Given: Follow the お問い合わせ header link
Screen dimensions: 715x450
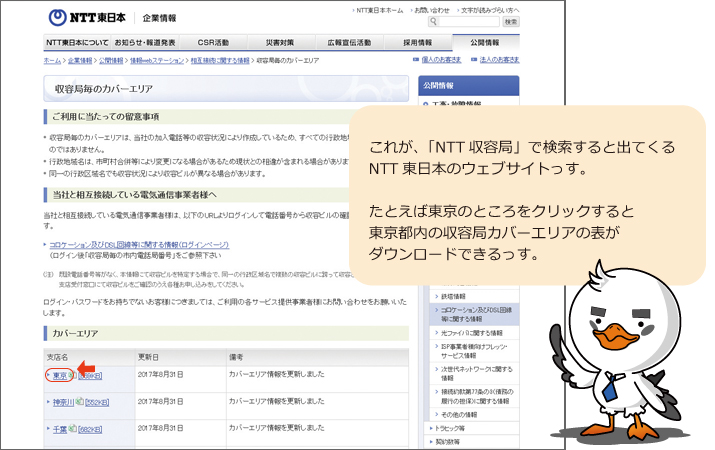Looking at the screenshot, I should coord(431,10).
